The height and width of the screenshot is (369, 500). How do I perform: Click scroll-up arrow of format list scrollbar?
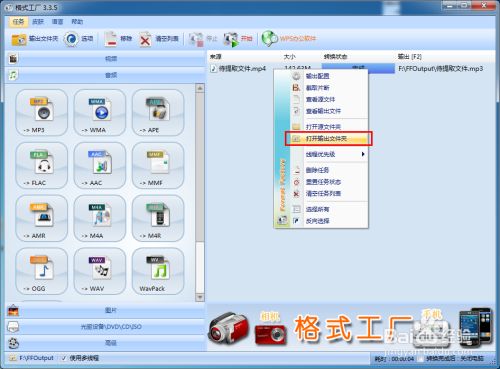tap(200, 88)
